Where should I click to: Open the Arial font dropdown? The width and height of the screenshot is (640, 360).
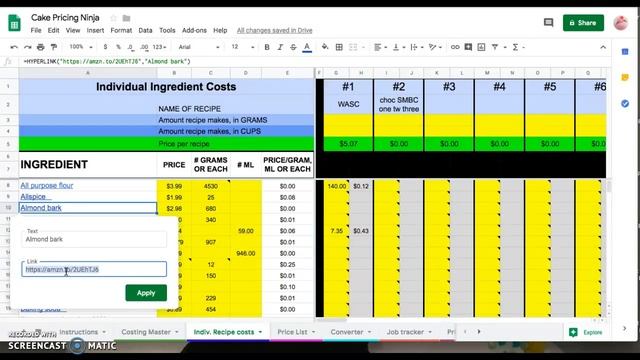pyautogui.click(x=199, y=47)
